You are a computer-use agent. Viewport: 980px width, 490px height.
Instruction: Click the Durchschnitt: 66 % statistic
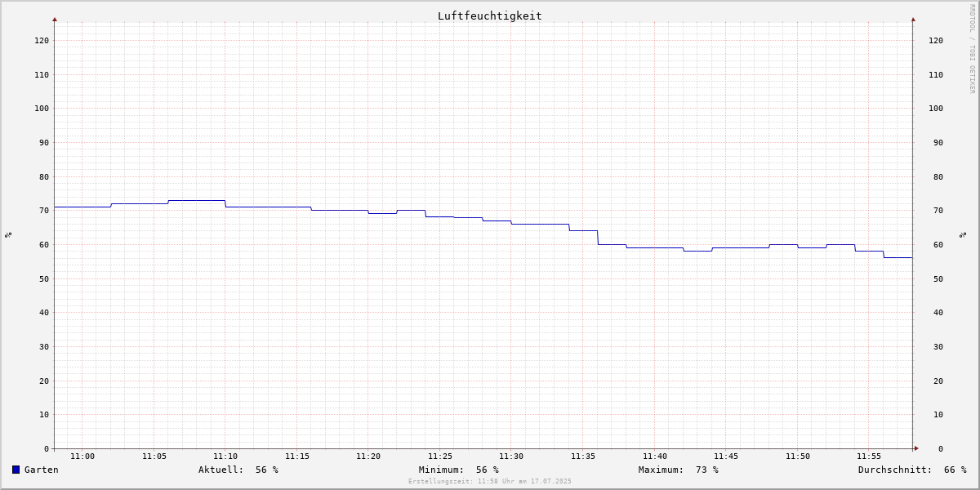[912, 470]
